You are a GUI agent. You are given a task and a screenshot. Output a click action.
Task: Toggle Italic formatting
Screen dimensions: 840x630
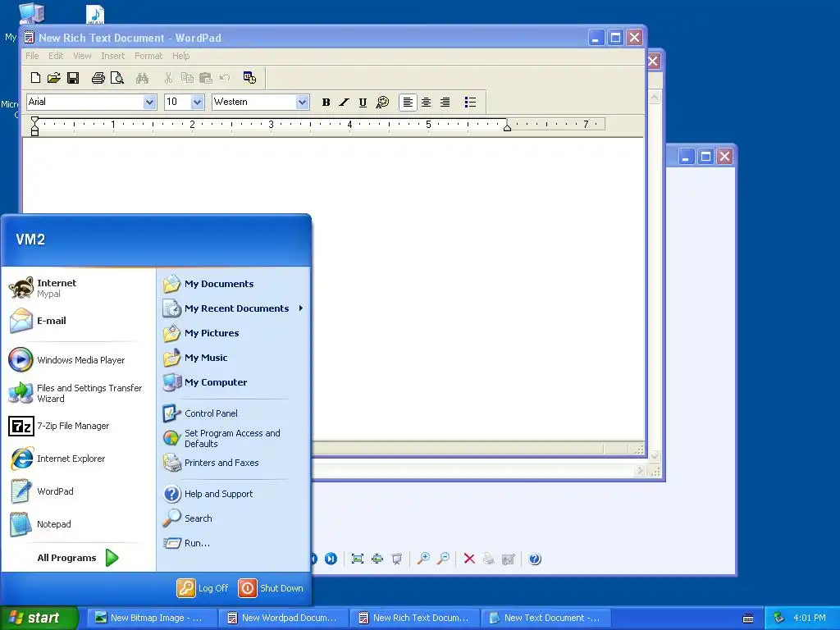click(344, 103)
